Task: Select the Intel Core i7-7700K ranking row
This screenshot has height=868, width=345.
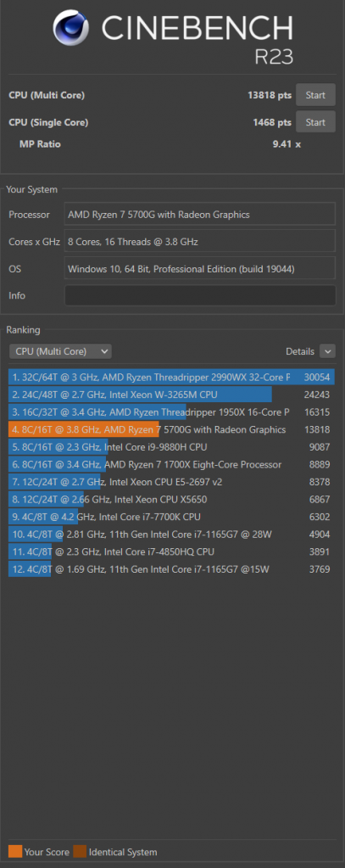Action: (171, 517)
